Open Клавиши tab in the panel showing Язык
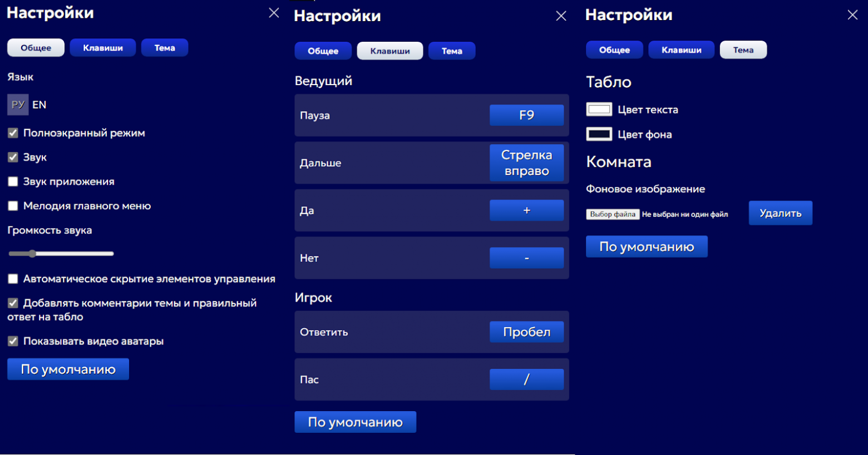 coord(103,48)
